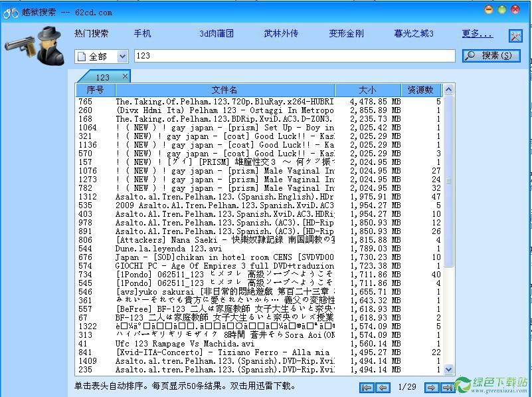This screenshot has height=397, width=532.
Task: Select the 123 results tab
Action: 102,77
